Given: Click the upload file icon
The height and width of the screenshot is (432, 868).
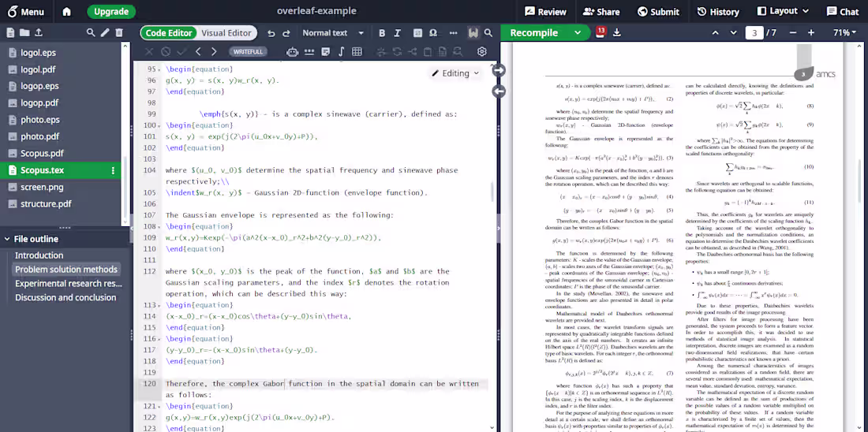Looking at the screenshot, I should (x=39, y=32).
